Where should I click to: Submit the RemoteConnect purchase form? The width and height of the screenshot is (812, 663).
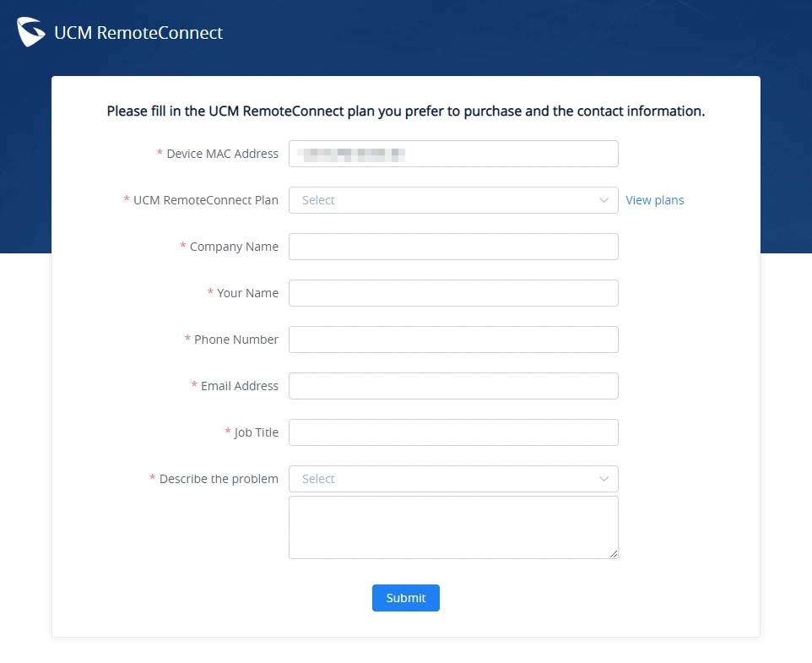(405, 598)
